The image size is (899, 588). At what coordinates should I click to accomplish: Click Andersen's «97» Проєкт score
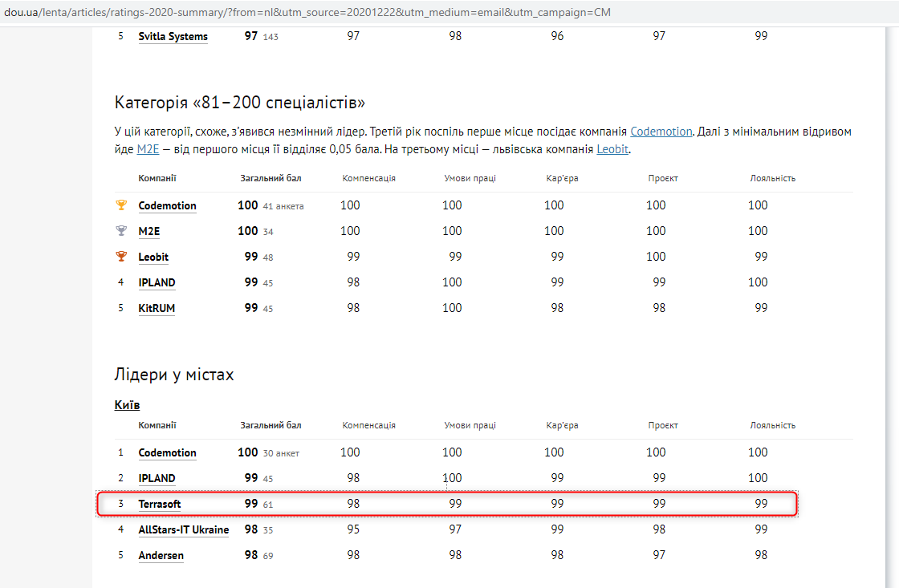pos(659,555)
